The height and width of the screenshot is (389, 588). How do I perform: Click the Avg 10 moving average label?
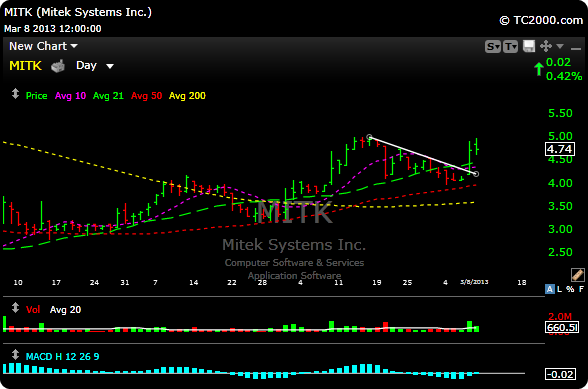70,96
